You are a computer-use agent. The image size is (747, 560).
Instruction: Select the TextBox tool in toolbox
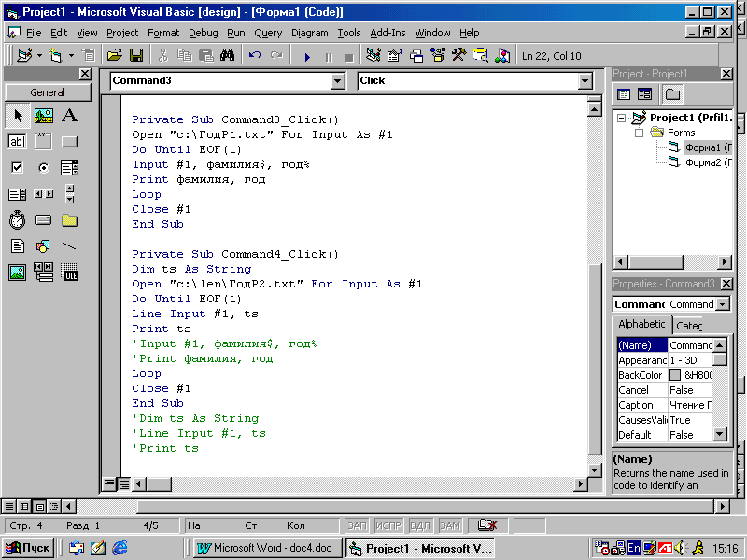click(18, 142)
